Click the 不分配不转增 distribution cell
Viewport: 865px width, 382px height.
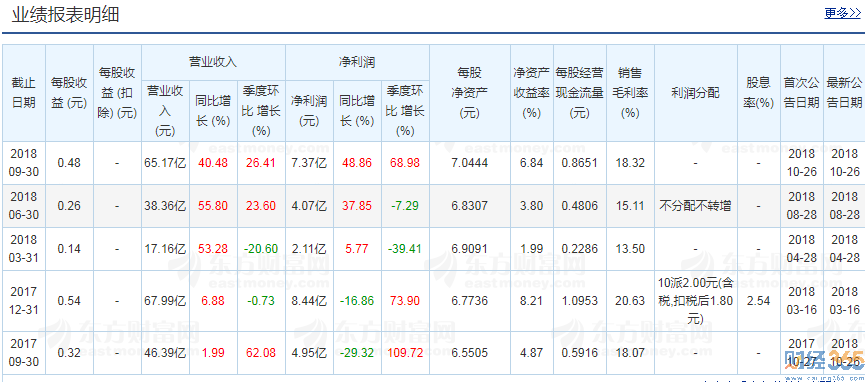(695, 206)
